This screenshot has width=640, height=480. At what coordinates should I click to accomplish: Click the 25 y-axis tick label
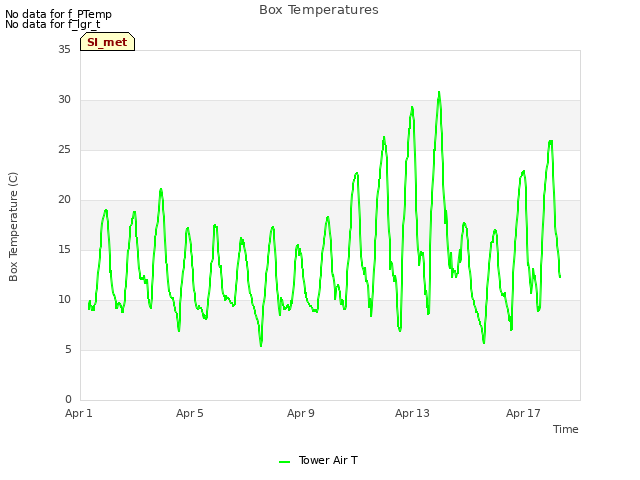pos(64,149)
